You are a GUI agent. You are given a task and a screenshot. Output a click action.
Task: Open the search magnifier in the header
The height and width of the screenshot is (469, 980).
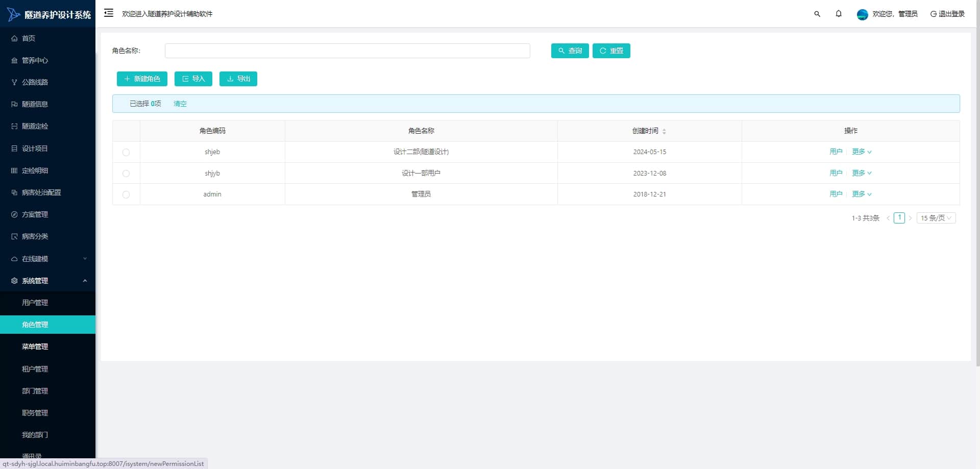[x=817, y=14]
